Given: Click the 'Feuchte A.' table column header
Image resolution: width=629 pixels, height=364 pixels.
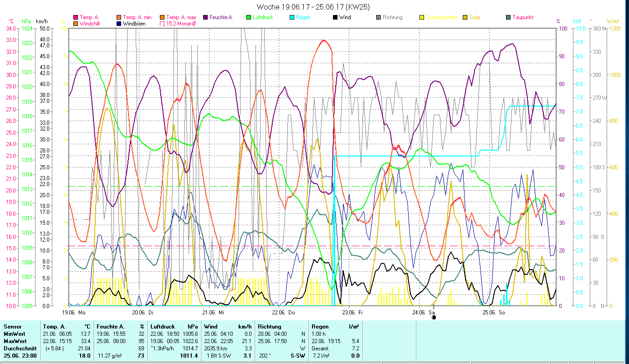Looking at the screenshot, I should [x=111, y=327].
